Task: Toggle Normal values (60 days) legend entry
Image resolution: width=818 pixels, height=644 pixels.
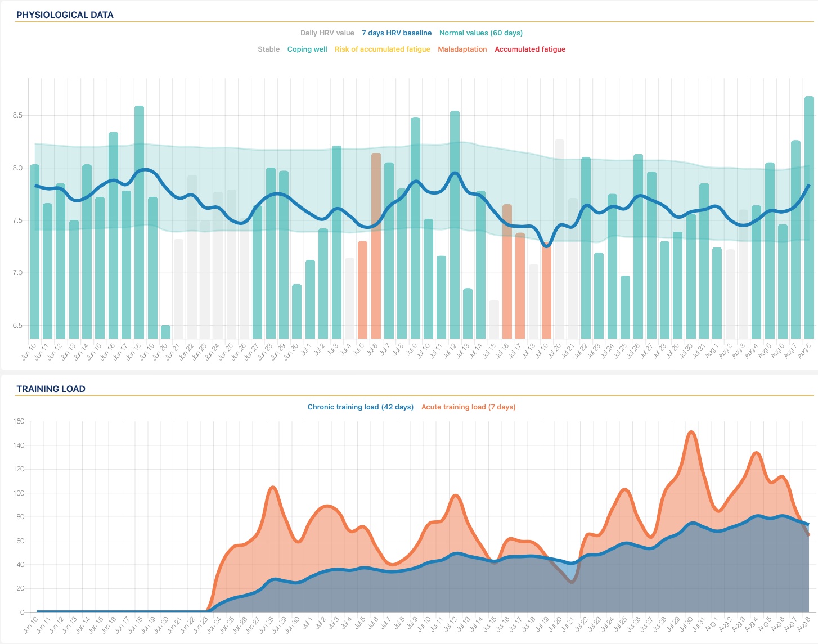Action: tap(480, 33)
